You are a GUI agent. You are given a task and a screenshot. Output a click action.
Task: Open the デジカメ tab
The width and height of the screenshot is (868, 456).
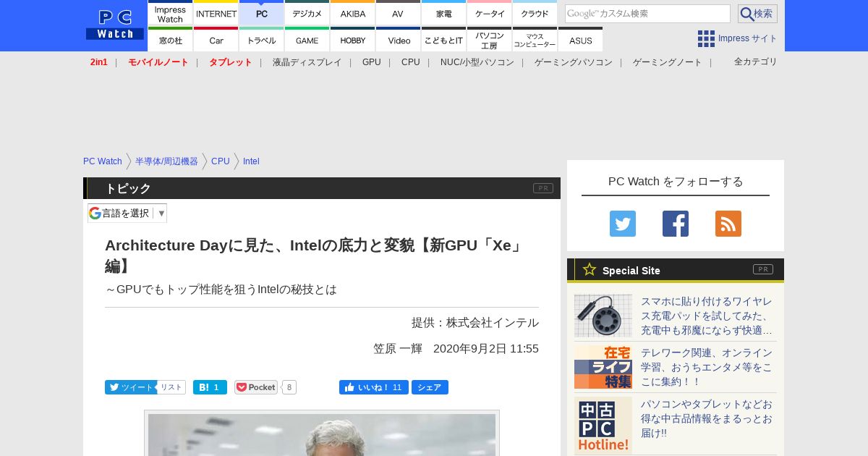coord(307,12)
